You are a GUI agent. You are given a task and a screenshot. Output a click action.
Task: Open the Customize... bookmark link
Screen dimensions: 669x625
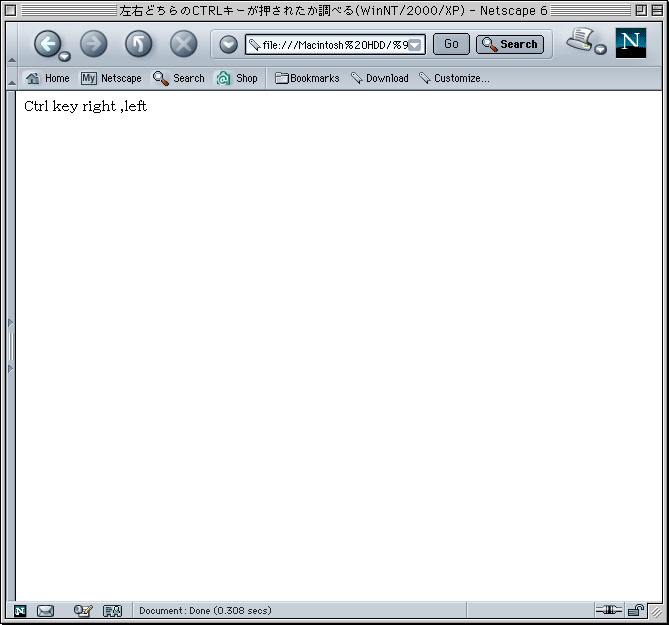[454, 78]
